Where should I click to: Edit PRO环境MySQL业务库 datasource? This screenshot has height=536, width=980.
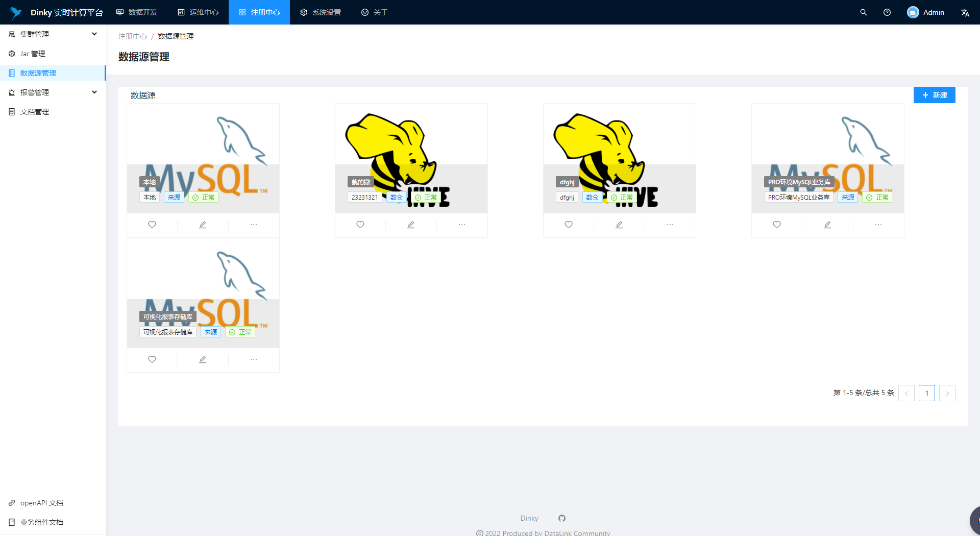pyautogui.click(x=827, y=225)
